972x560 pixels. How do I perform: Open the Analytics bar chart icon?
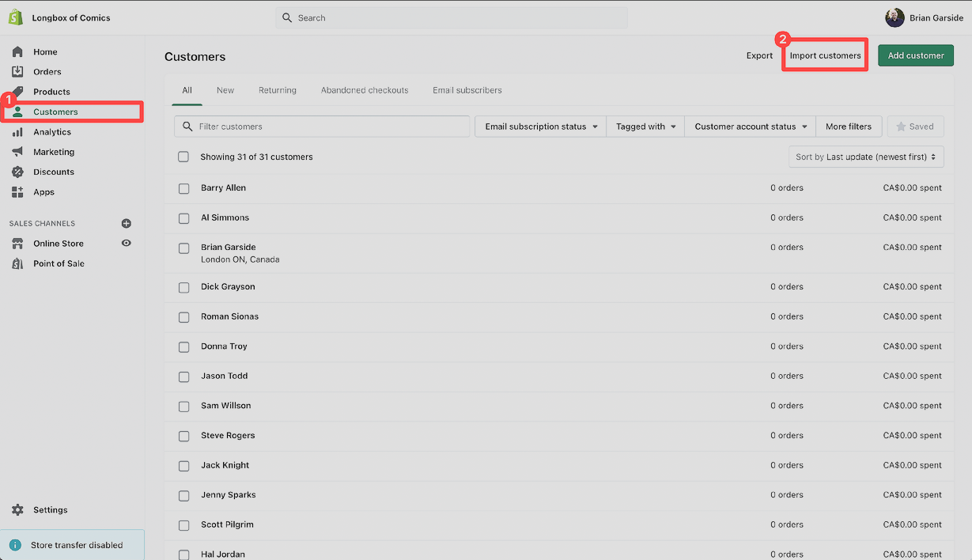17,132
